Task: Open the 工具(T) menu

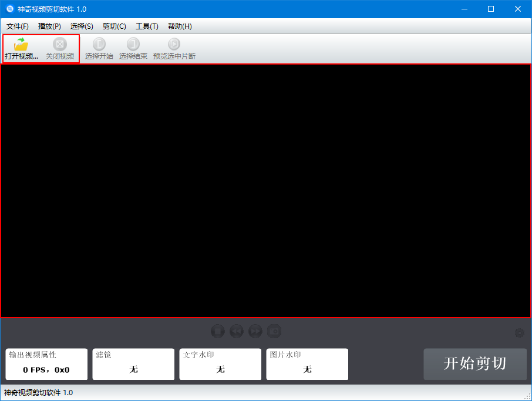Action: click(146, 26)
